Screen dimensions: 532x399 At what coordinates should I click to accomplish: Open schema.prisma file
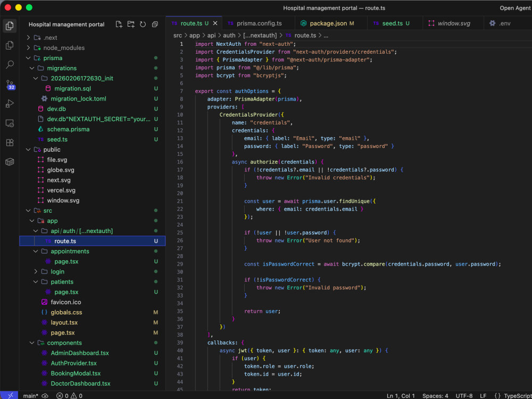[x=92, y=129]
